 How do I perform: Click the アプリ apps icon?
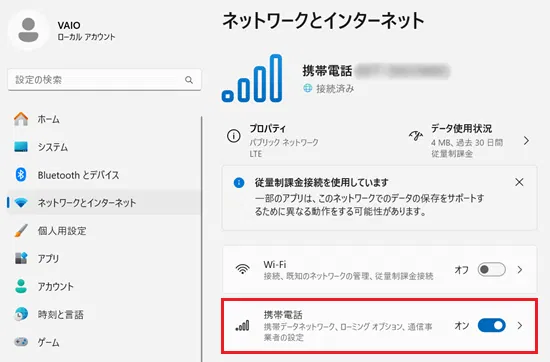point(21,258)
